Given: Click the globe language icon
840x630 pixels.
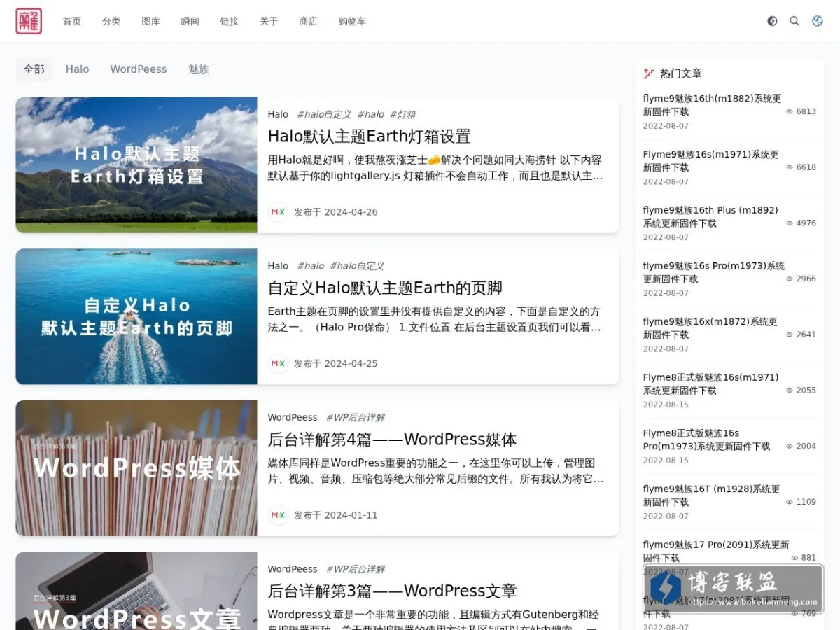Looking at the screenshot, I should click(817, 21).
